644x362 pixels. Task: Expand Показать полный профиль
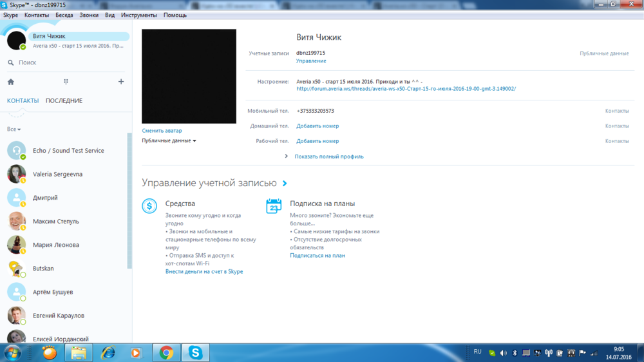point(328,157)
